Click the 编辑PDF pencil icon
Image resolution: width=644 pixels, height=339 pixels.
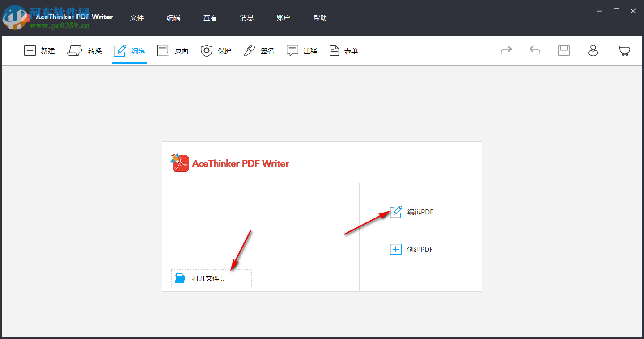click(x=396, y=212)
